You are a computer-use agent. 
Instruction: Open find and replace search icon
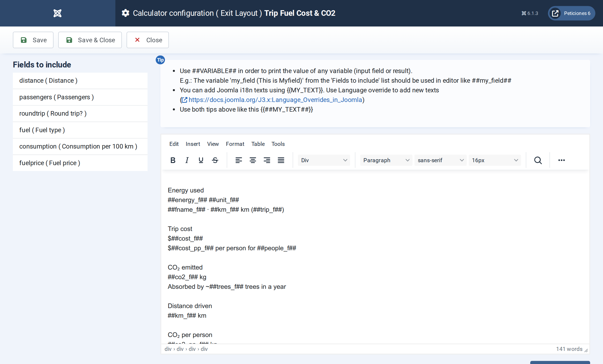[538, 160]
